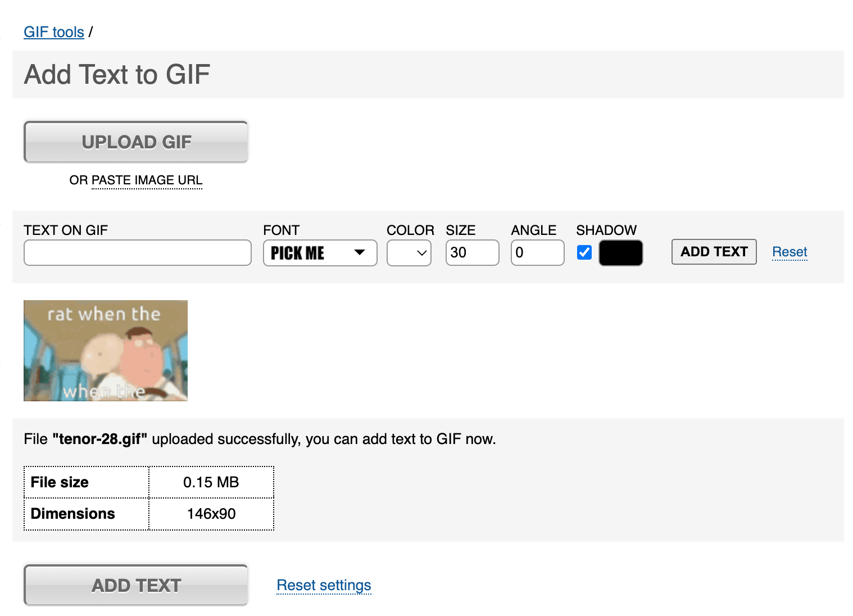Viewport: 853px width, 616px height.
Task: Open the shadow color swatch picker
Action: [x=620, y=252]
